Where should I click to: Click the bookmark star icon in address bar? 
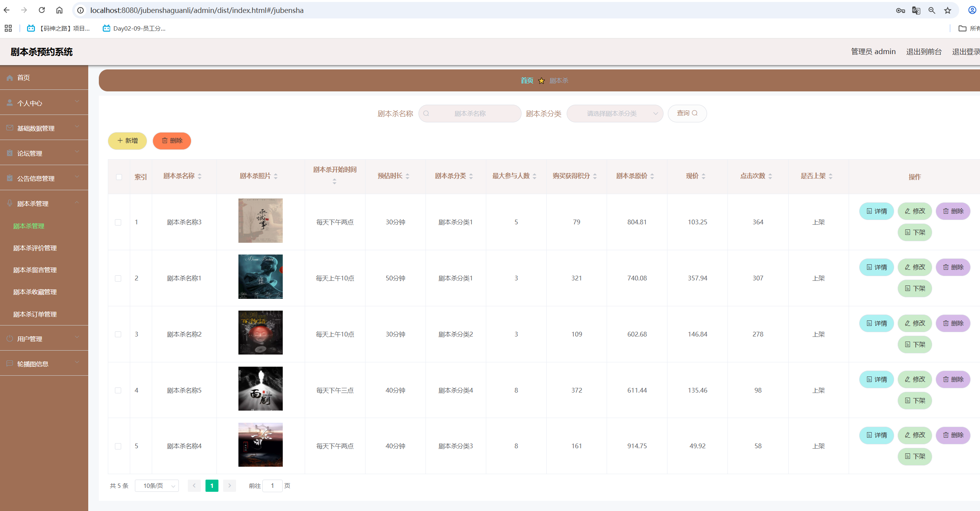[x=947, y=11]
